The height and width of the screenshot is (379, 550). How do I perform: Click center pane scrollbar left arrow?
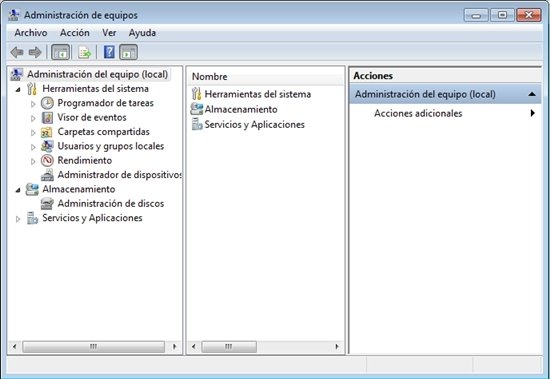(x=194, y=347)
